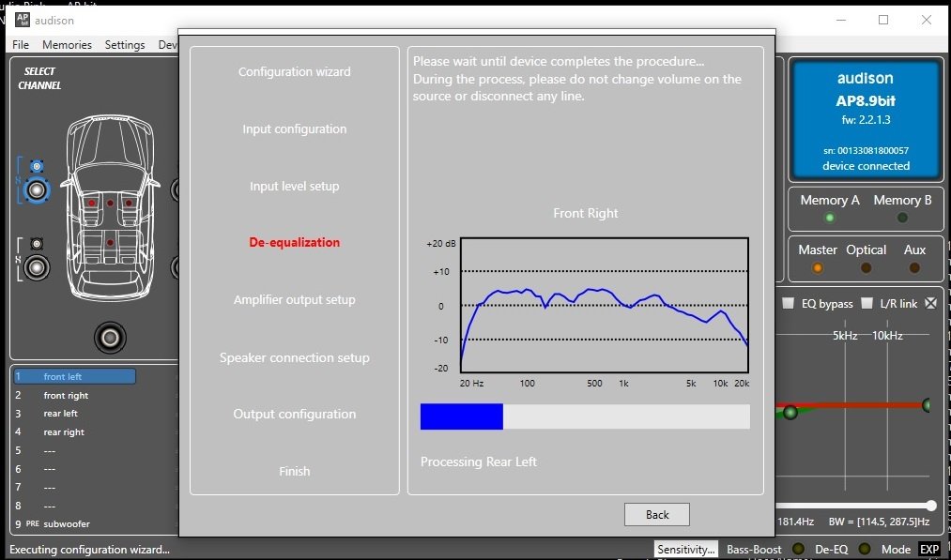Viewport: 951px width, 560px height.
Task: Click the car diagram image
Action: click(x=110, y=208)
